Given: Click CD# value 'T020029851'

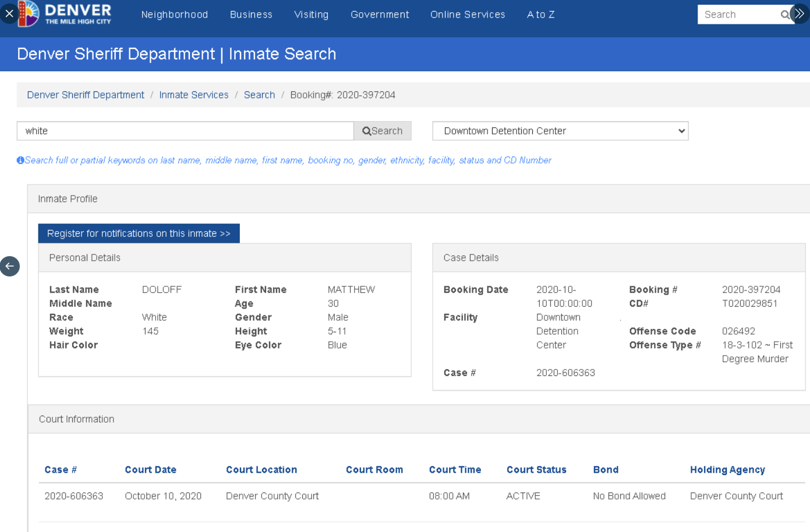Looking at the screenshot, I should tap(749, 303).
